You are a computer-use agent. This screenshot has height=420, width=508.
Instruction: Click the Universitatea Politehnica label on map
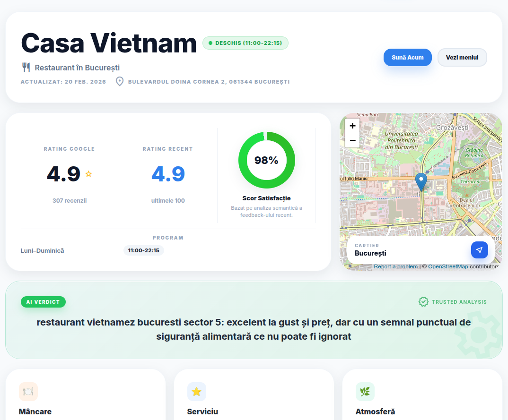coord(401,140)
